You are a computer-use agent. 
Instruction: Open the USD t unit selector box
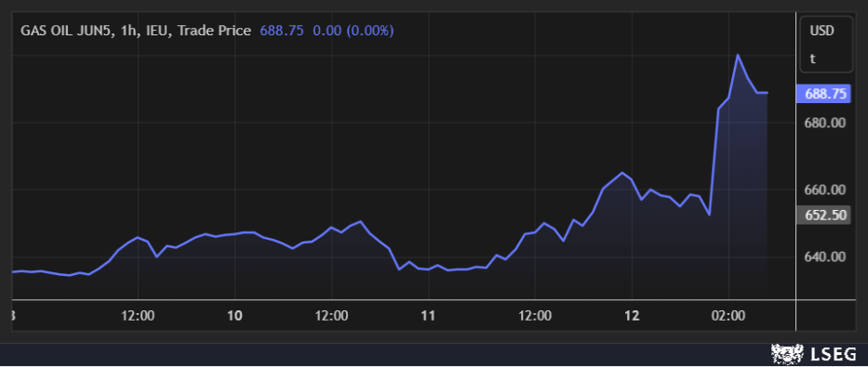tap(826, 45)
